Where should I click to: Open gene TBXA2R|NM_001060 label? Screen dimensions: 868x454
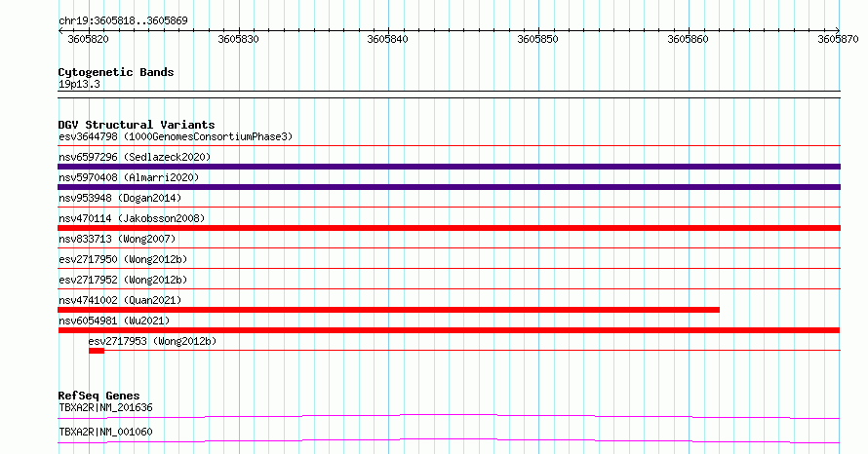[105, 432]
